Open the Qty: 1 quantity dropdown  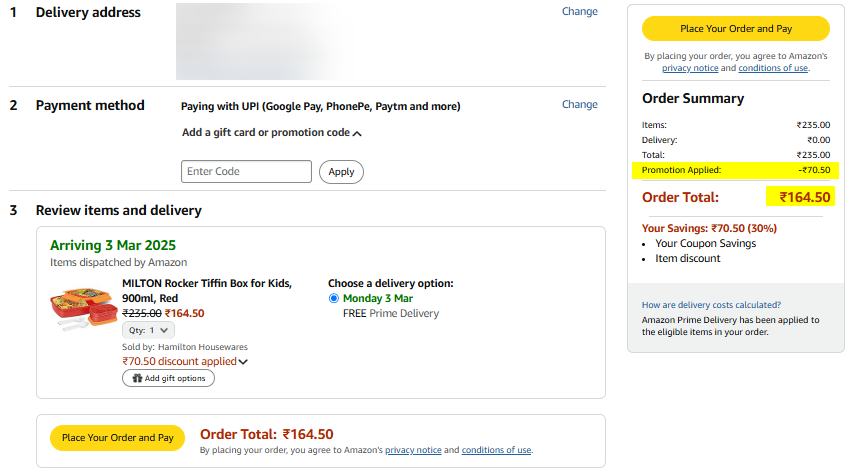point(149,330)
